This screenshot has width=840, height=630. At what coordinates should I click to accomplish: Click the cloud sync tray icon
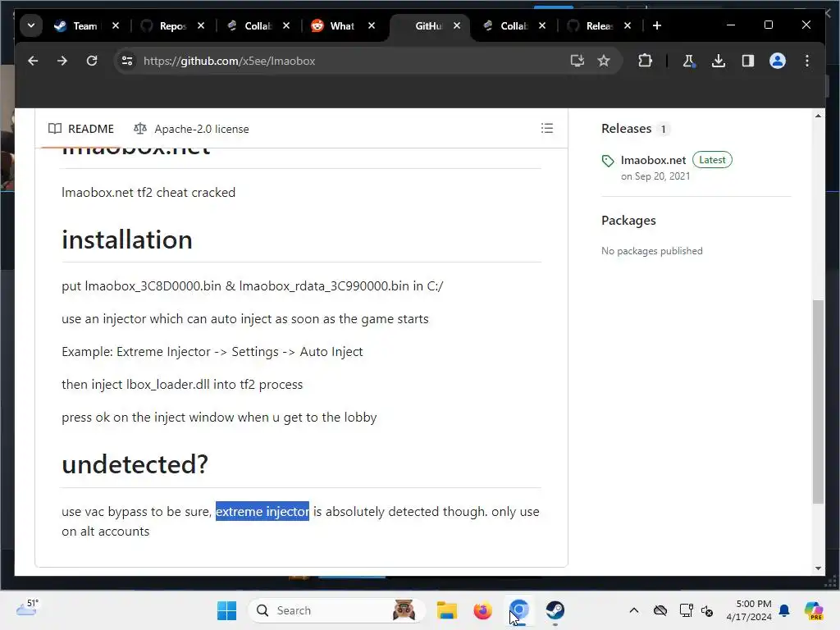pos(660,610)
